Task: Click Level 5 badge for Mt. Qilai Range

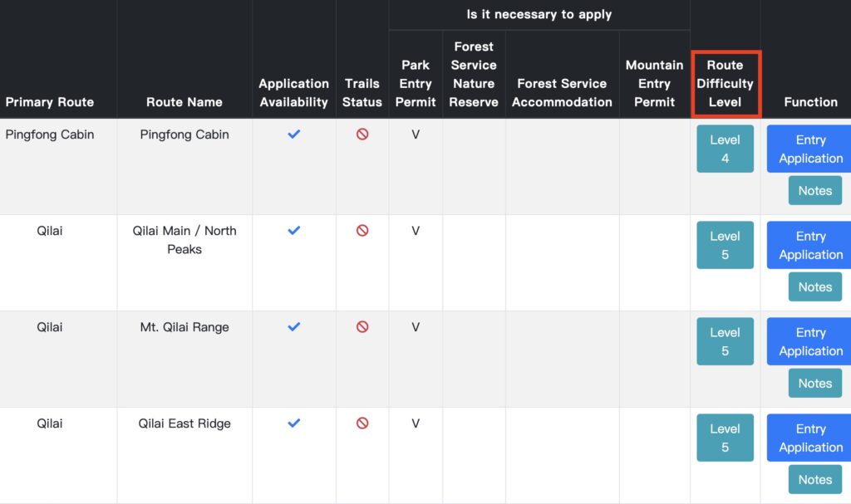Action: point(725,341)
